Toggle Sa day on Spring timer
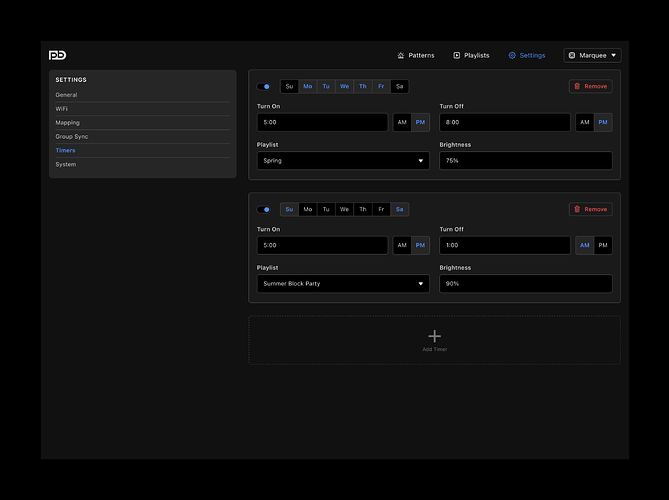Screen dimensions: 669x500 click(x=399, y=86)
